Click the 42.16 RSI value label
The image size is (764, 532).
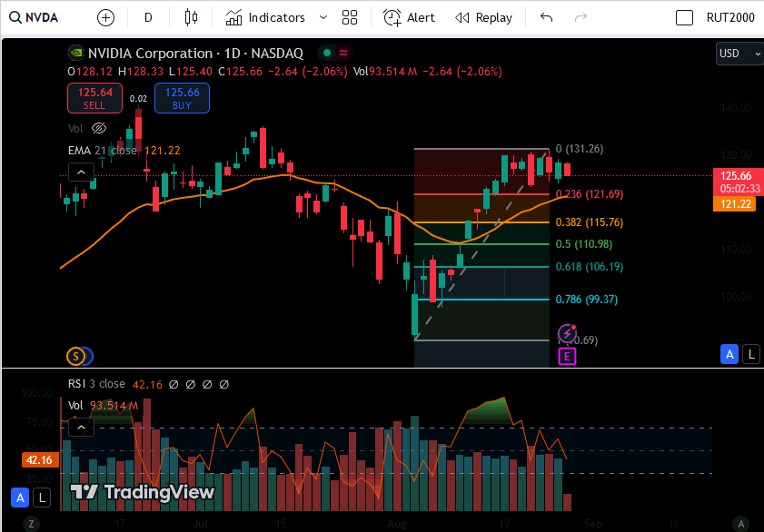pyautogui.click(x=39, y=460)
